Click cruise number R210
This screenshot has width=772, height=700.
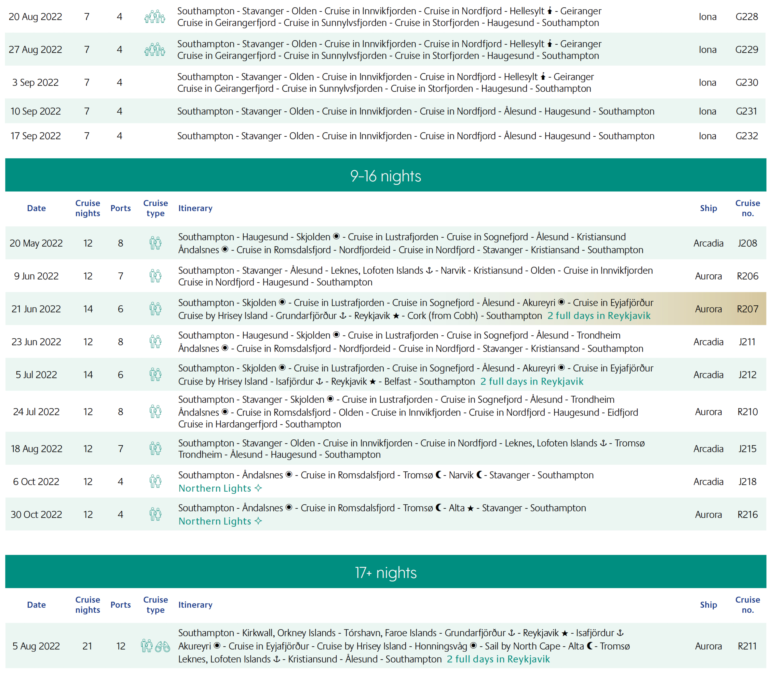(x=748, y=412)
